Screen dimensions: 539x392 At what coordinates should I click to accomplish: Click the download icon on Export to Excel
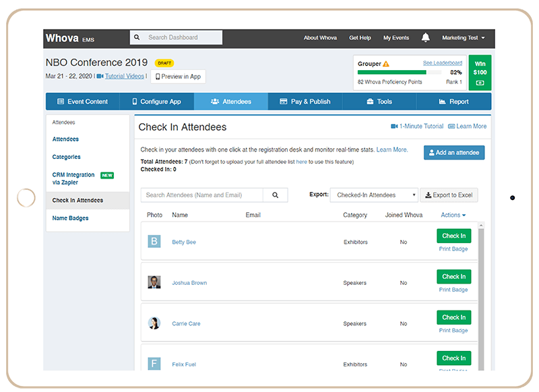tap(427, 195)
